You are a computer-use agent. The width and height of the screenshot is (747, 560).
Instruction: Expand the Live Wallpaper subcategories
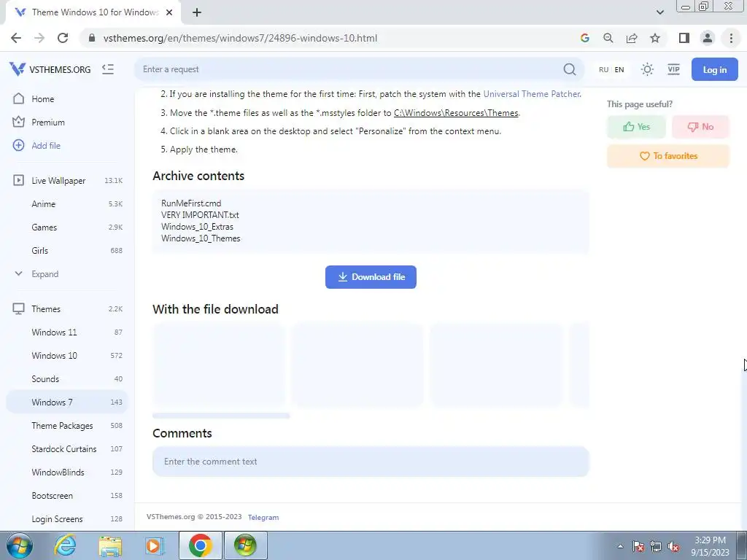tap(67, 274)
